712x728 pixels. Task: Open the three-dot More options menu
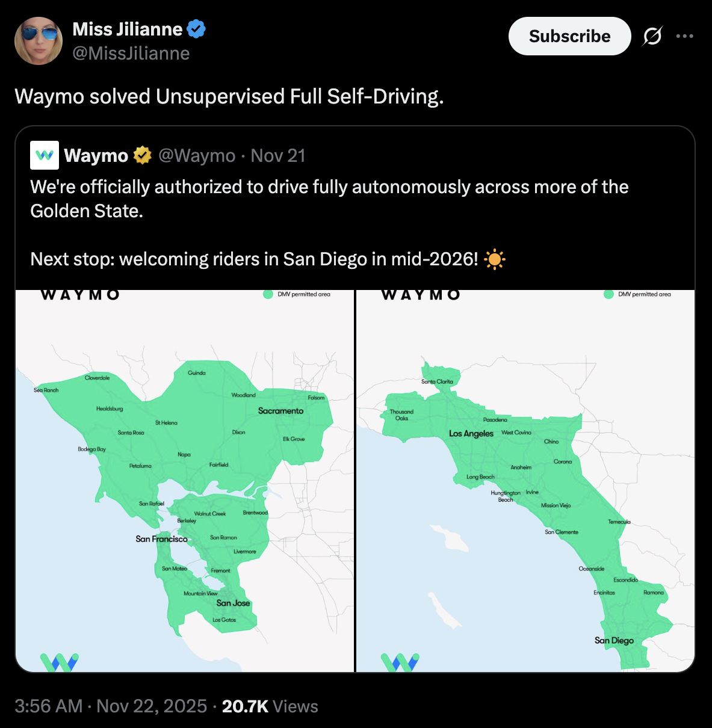(684, 36)
